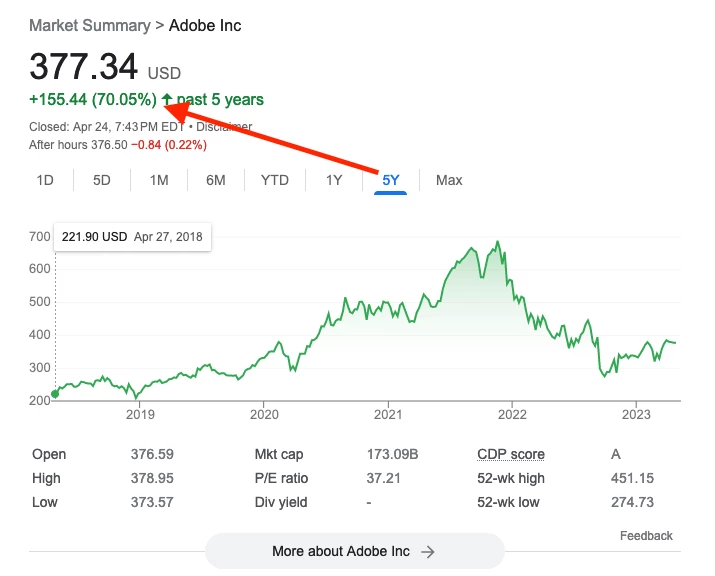Click the arrow icon in More about button

tap(427, 552)
